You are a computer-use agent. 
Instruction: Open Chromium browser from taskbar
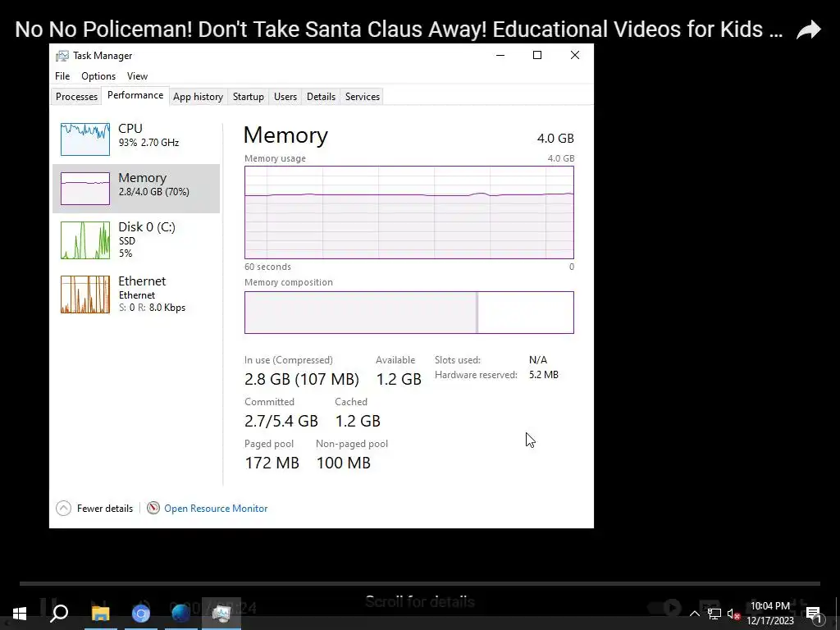click(140, 614)
